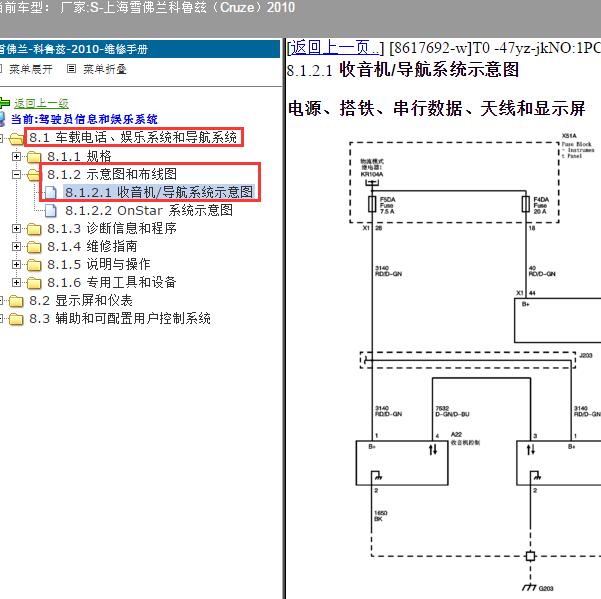Click the 返回上一级 link
The image size is (601, 599).
[41, 103]
